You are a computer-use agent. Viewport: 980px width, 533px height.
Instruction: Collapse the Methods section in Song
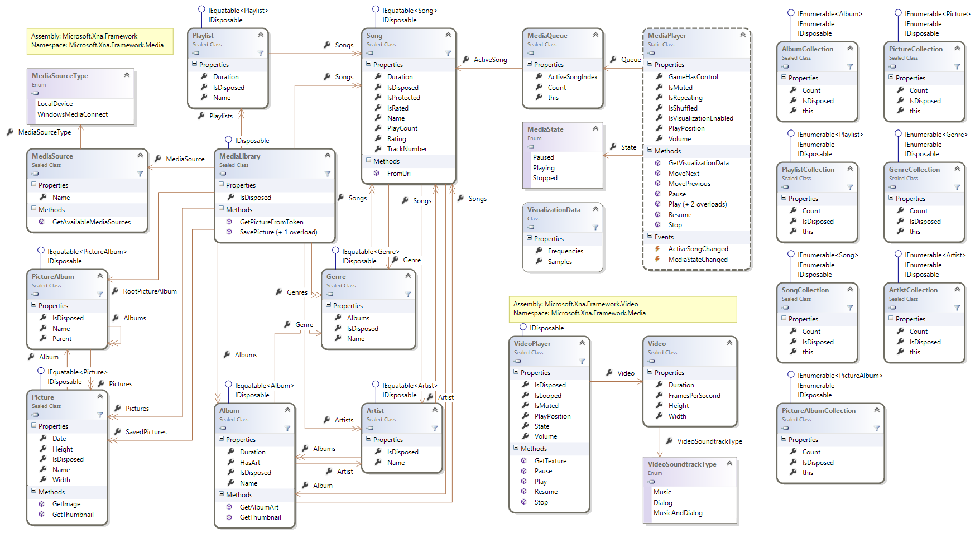369,161
